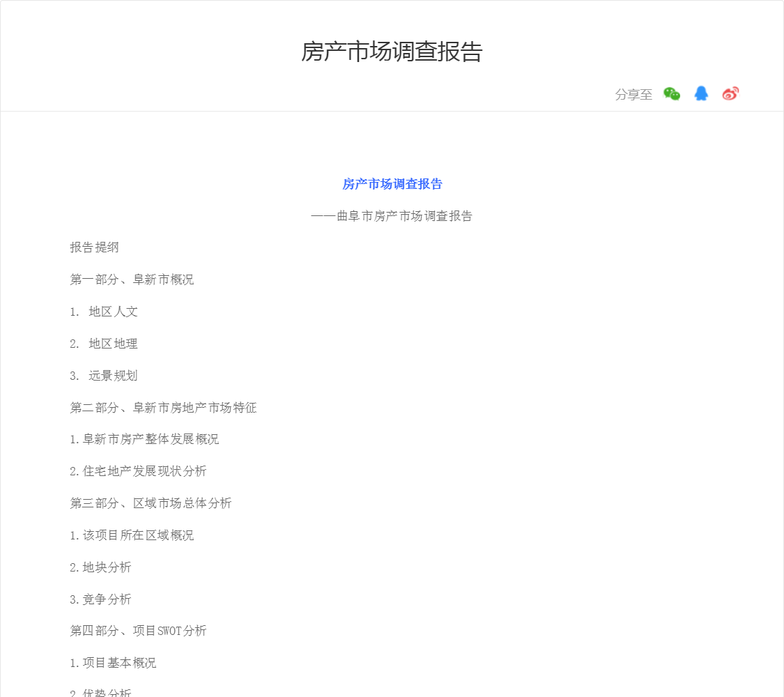Click the item 3. 远景规划
Screen dimensions: 784x697
(104, 376)
